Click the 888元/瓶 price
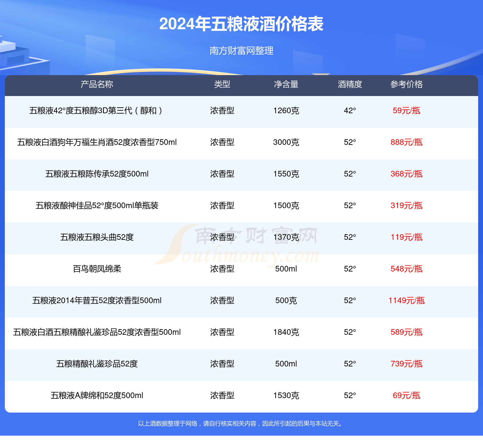483x448 pixels. (x=407, y=142)
